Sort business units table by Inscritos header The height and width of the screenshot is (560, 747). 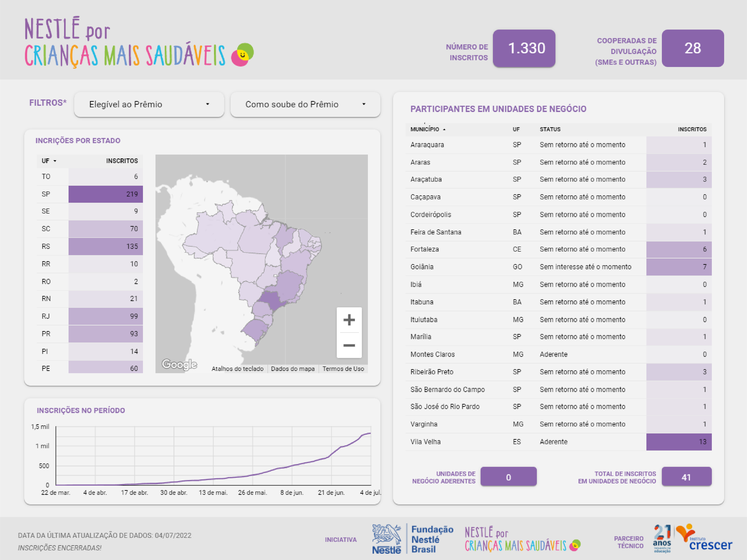pos(692,129)
